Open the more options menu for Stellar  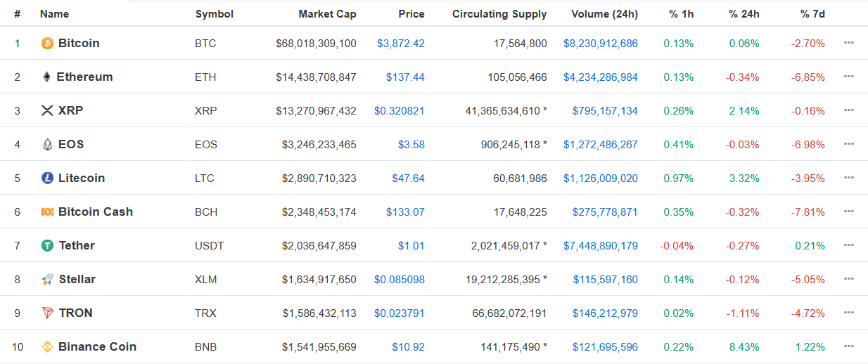pos(849,279)
